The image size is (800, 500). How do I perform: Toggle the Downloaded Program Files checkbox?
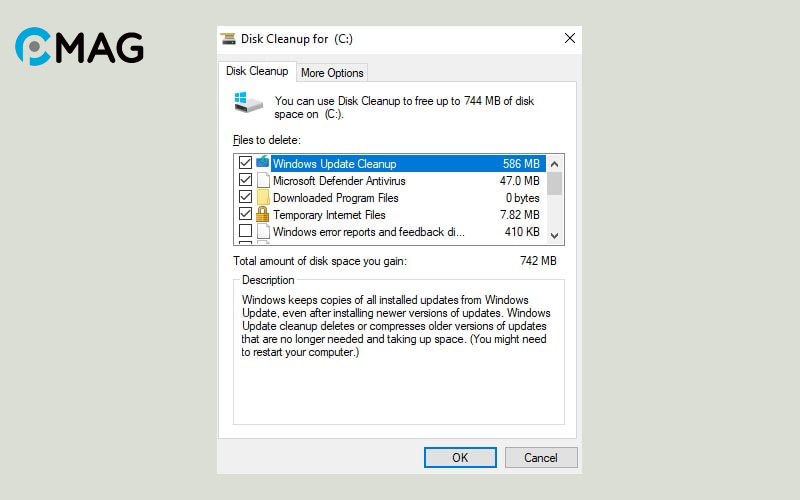pos(245,198)
